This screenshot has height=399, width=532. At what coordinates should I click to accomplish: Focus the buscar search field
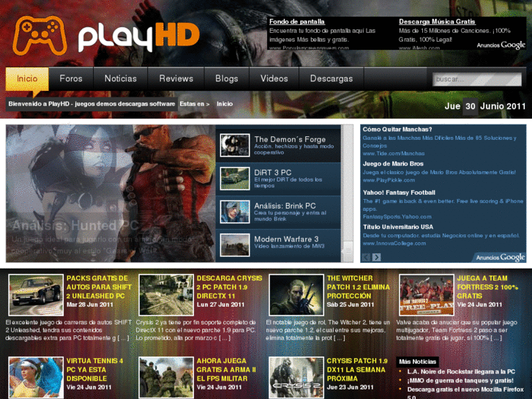point(477,80)
